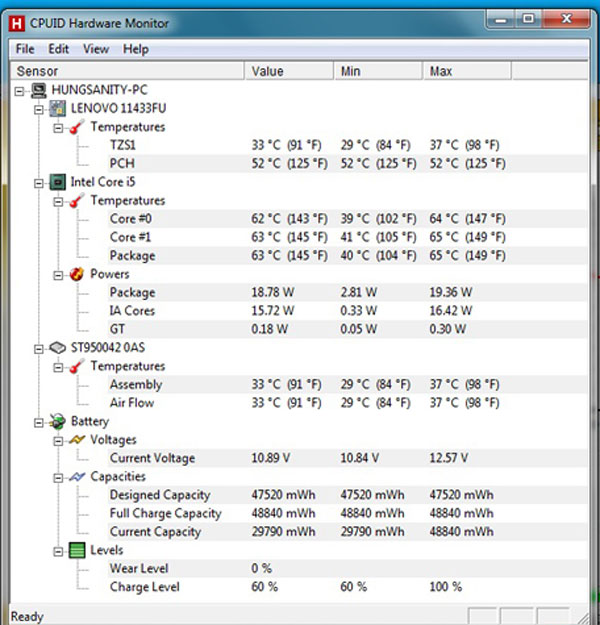This screenshot has width=600, height=625.
Task: Select the Full Charge Capacity row
Action: (347, 513)
